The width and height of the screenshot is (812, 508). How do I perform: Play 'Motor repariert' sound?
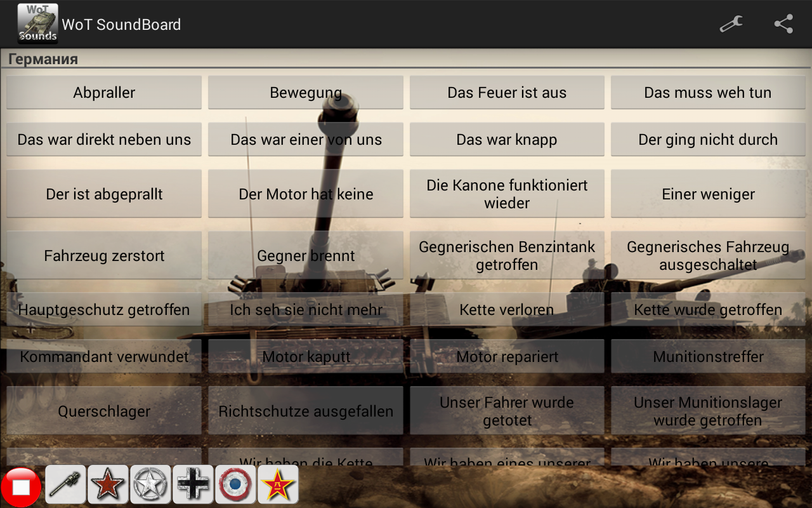pyautogui.click(x=507, y=357)
